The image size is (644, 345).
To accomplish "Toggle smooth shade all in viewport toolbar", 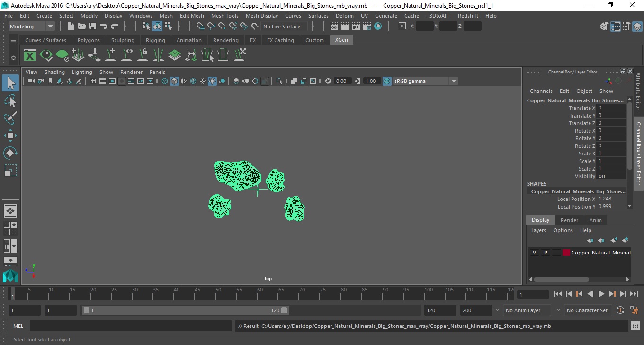I will pos(174,81).
